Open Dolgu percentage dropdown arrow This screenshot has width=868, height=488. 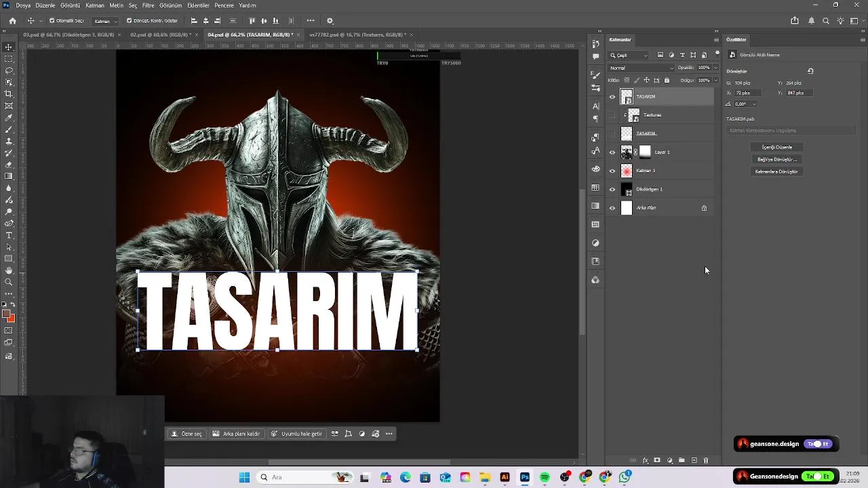(715, 80)
